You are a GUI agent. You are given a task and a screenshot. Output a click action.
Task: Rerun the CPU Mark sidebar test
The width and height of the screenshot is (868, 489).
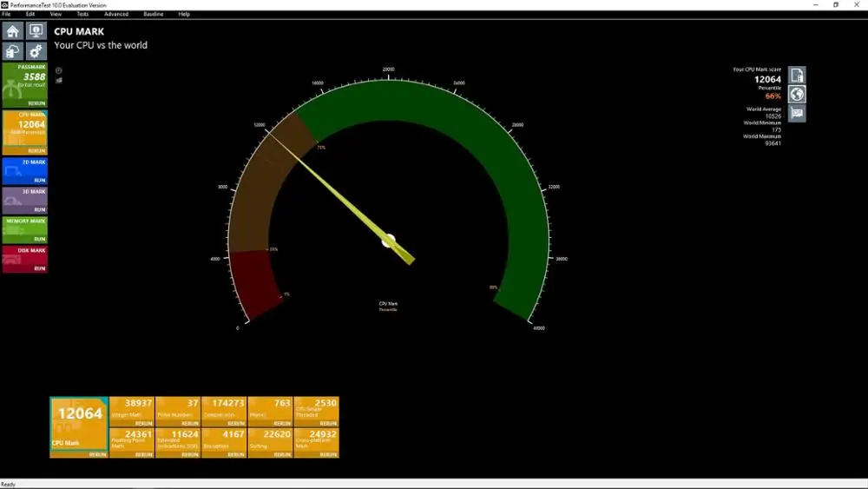click(x=36, y=150)
